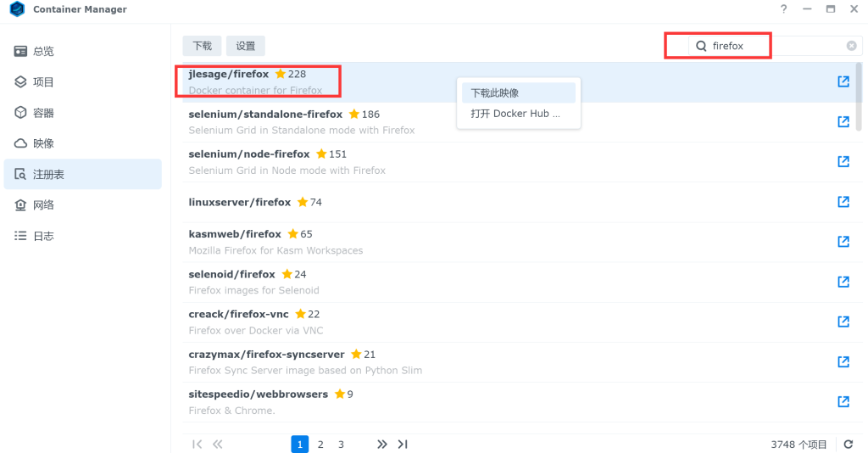Open the Project (项目) sidebar section

pos(82,82)
